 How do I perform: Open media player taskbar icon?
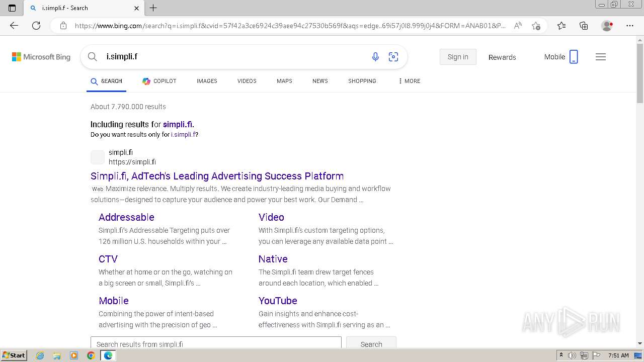point(74,355)
